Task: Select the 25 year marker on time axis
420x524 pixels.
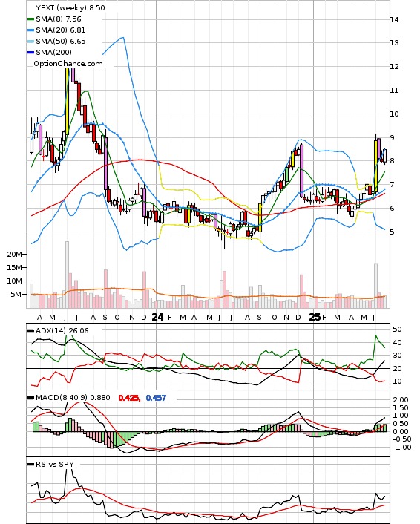Action: click(315, 317)
